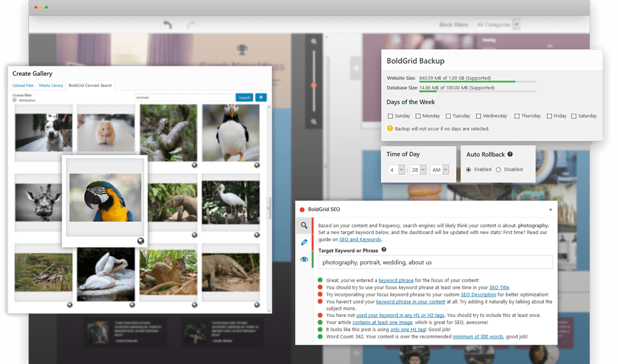Open the 'keyword phrase in your content' link
This screenshot has height=364, width=618.
click(x=411, y=301)
